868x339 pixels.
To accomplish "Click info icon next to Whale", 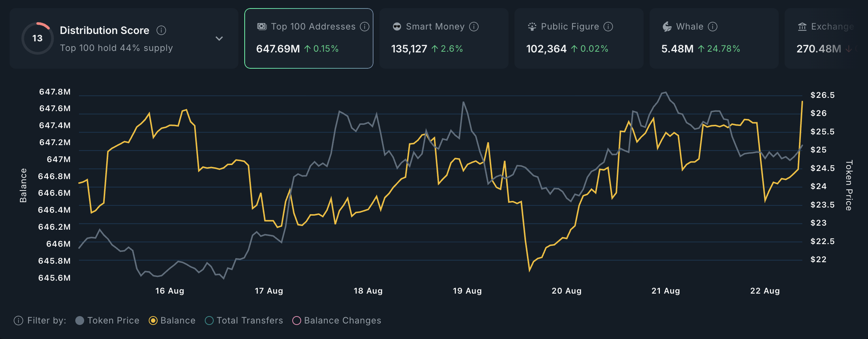I will tap(713, 27).
